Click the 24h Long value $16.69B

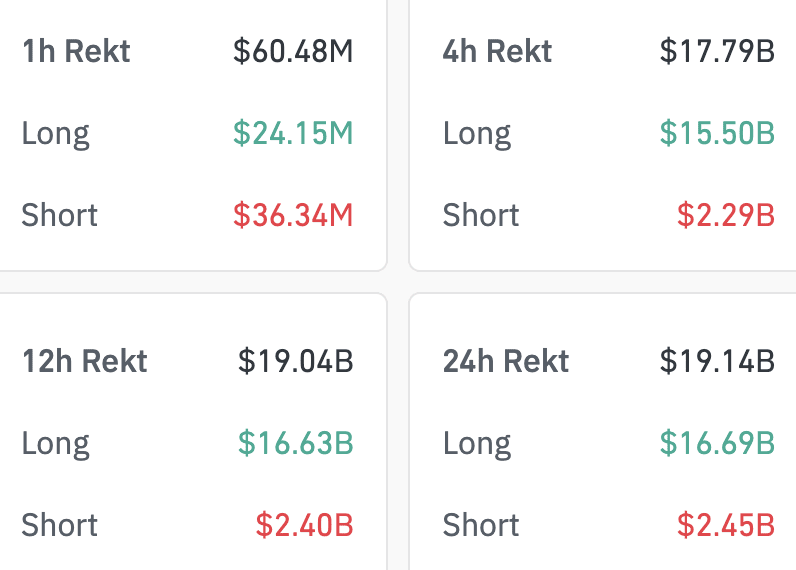pyautogui.click(x=717, y=443)
